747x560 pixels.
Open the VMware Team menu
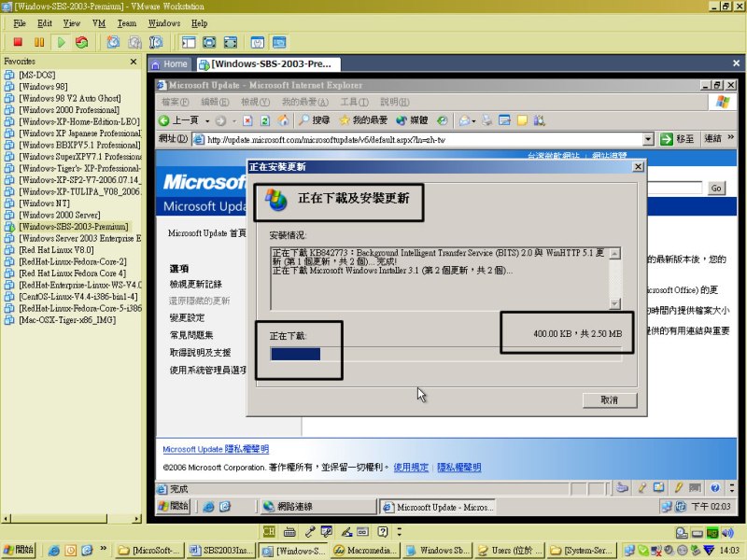point(127,23)
